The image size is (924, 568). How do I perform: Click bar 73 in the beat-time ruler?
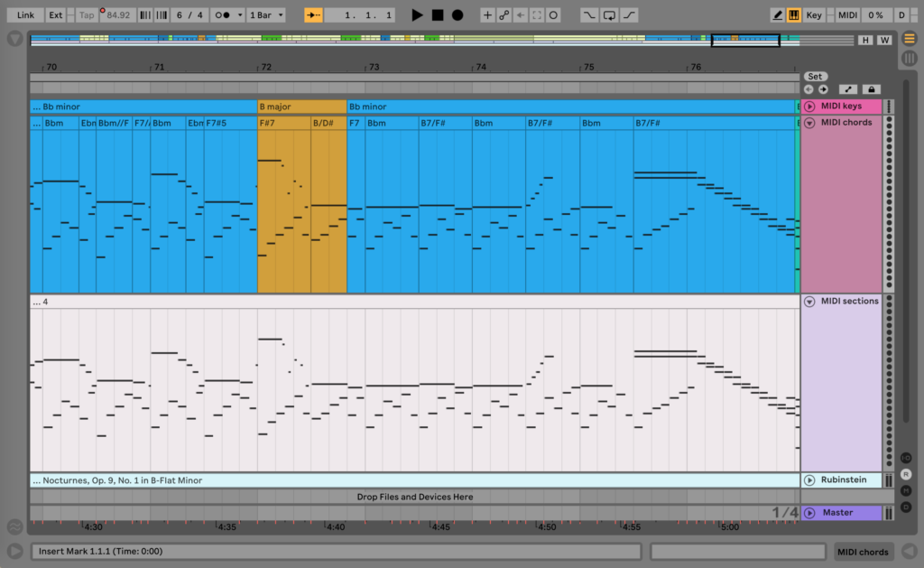(374, 67)
